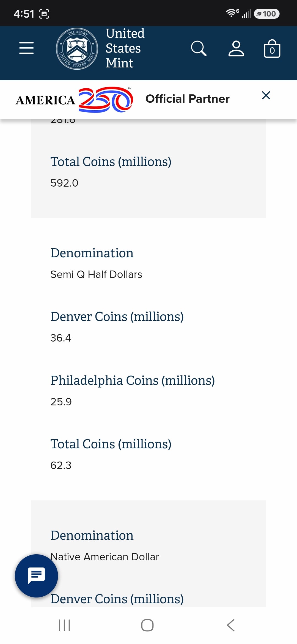Screen dimensions: 297x644
Task: Dismiss the America 250 partner banner
Action: click(x=266, y=95)
